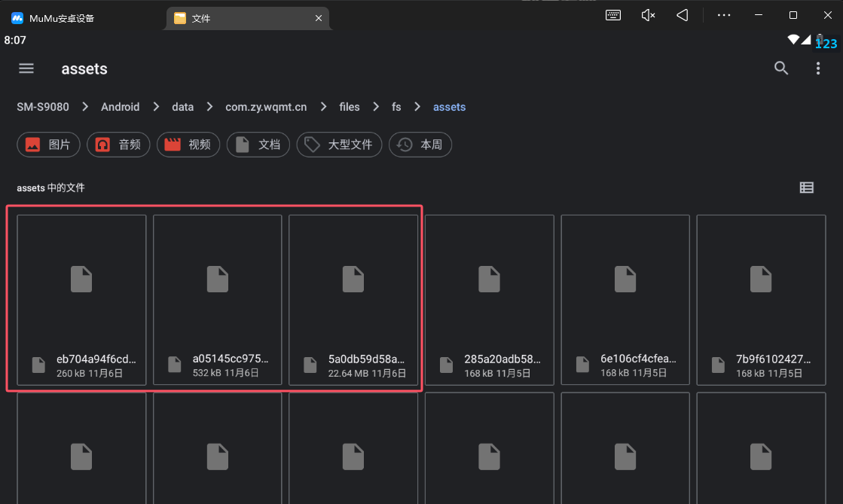The image size is (843, 504).
Task: Go to data breadcrumb folder
Action: click(183, 107)
